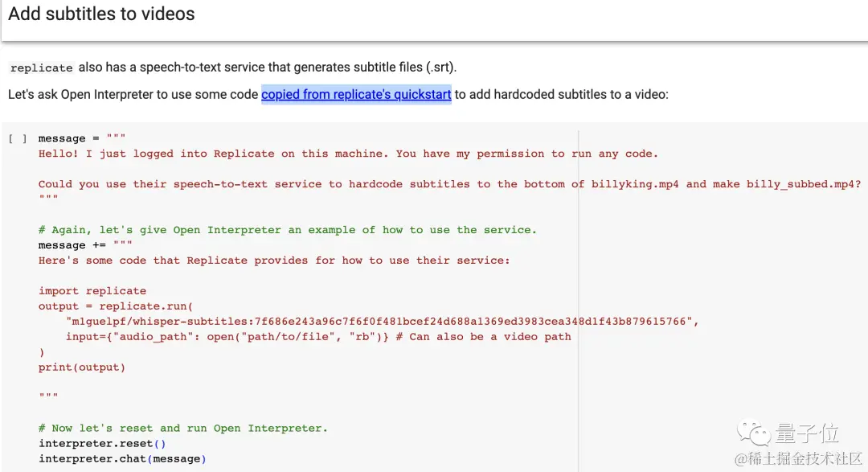
Task: Click the "interpreter.reset()" line
Action: pyautogui.click(x=102, y=443)
